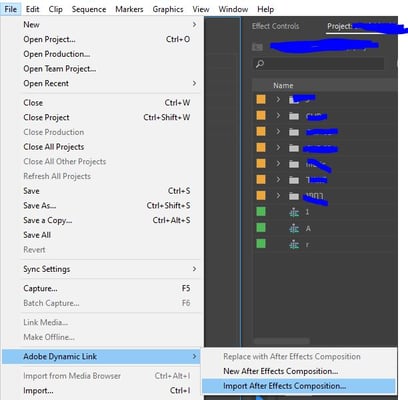Select New After Effects Composition…

(299, 371)
